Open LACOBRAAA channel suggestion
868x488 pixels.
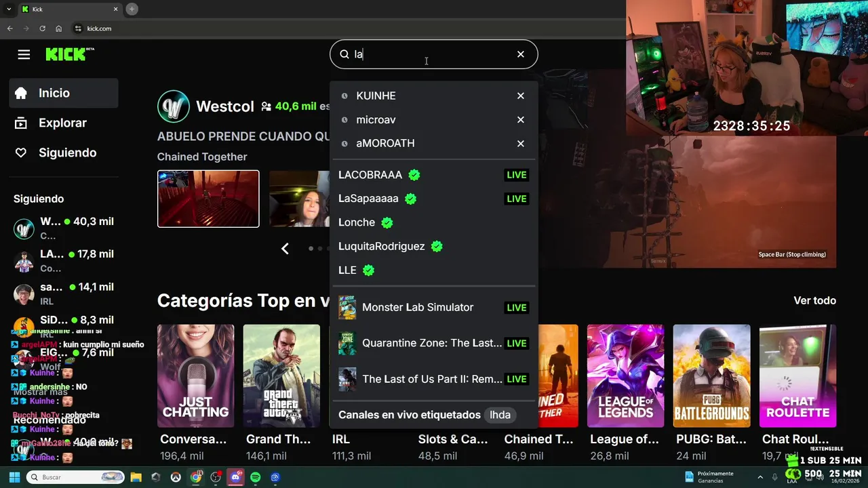433,175
